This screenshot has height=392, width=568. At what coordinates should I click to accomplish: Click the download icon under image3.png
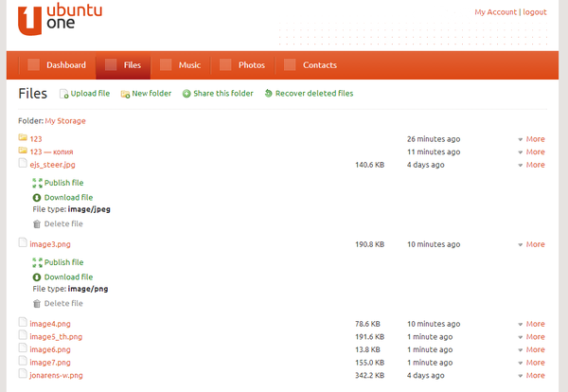tap(37, 277)
